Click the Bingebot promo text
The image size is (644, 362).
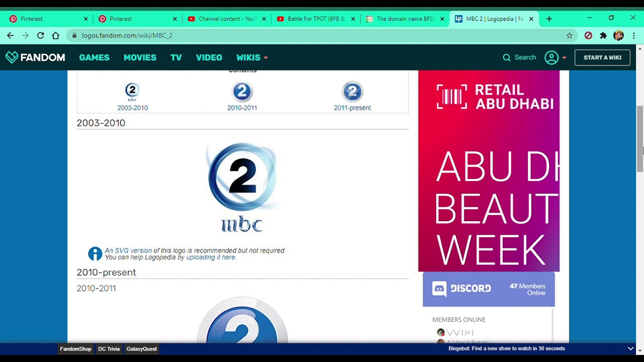click(507, 348)
